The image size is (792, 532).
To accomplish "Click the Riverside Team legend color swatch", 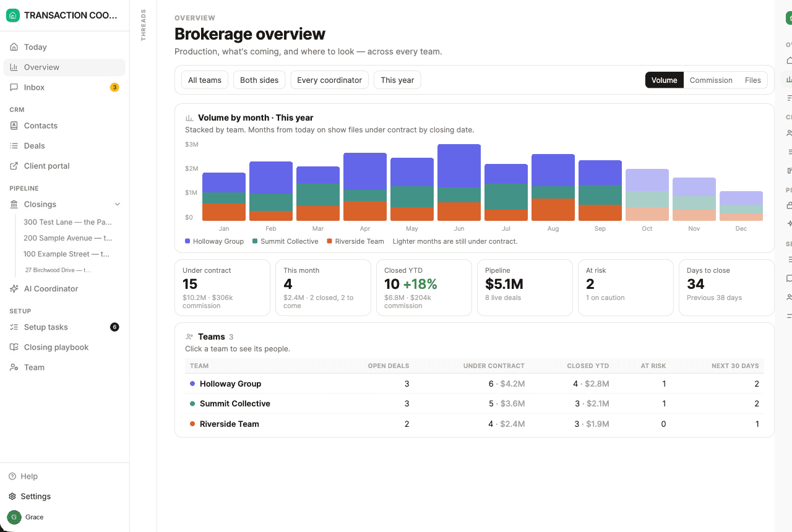I will pos(330,241).
